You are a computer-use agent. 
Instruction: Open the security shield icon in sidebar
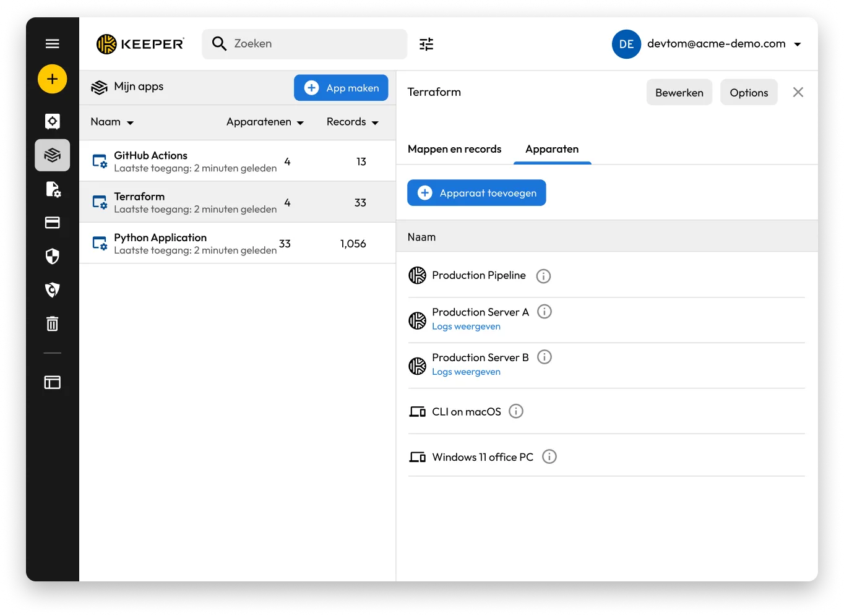(53, 256)
